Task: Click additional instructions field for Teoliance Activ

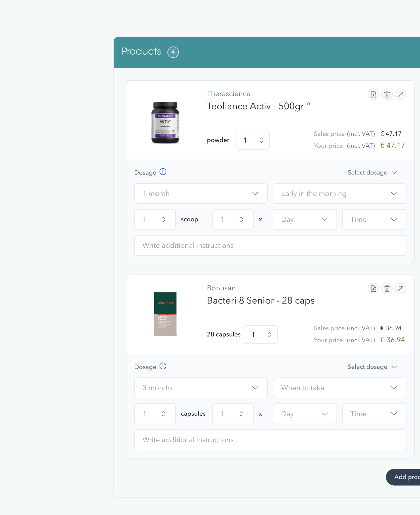Action: click(x=270, y=245)
